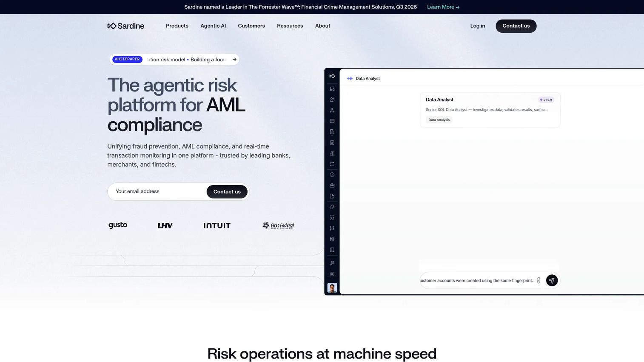644x362 pixels.
Task: Open the briefcase icon in the sidebar
Action: pos(332,185)
